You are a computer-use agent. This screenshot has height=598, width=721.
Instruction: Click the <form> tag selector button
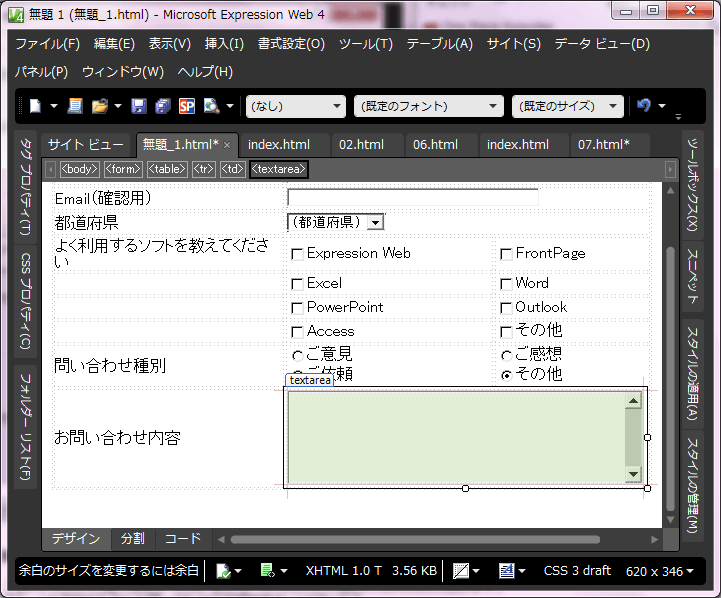click(123, 169)
